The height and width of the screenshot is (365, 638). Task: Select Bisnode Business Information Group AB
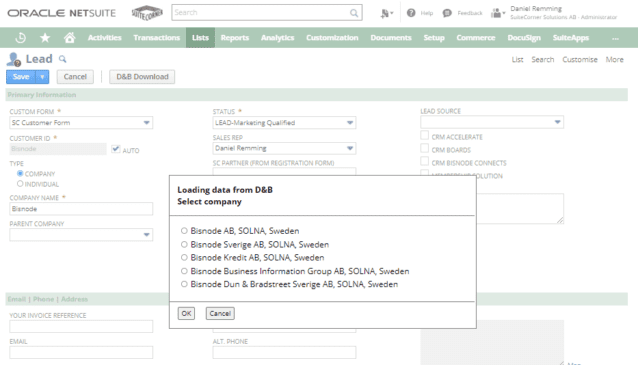click(184, 271)
